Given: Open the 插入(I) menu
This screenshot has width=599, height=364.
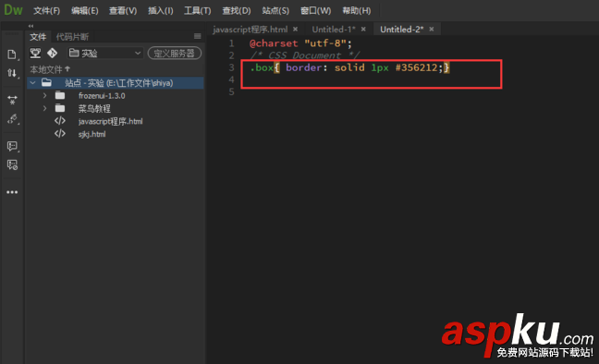Looking at the screenshot, I should point(161,11).
